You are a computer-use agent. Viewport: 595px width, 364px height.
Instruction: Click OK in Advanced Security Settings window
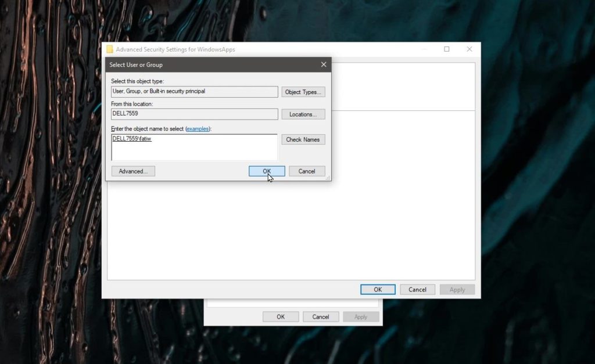point(378,289)
